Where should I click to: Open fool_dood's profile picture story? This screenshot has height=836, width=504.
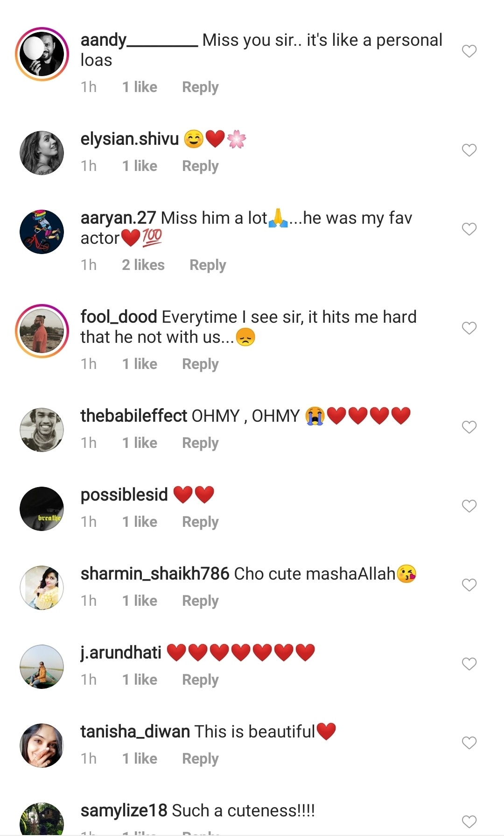tap(42, 331)
